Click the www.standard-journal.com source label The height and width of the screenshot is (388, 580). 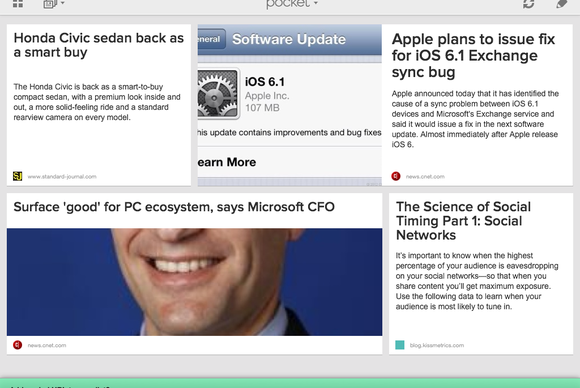62,177
